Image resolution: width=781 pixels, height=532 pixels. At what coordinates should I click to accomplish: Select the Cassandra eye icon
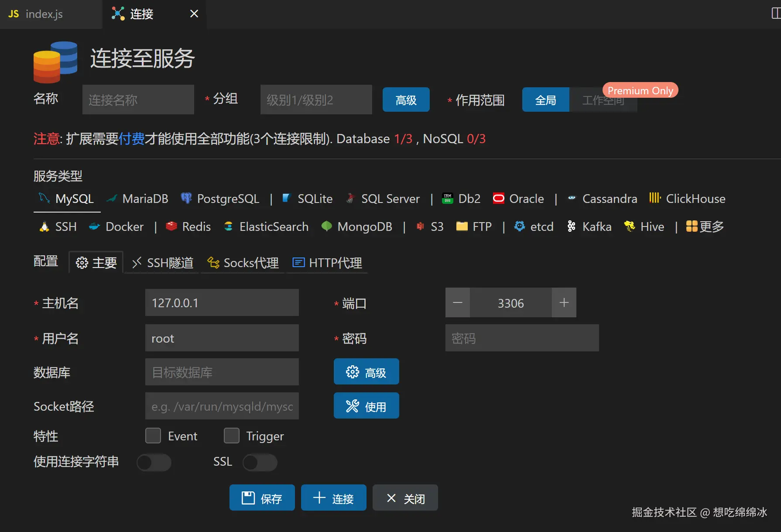click(572, 199)
